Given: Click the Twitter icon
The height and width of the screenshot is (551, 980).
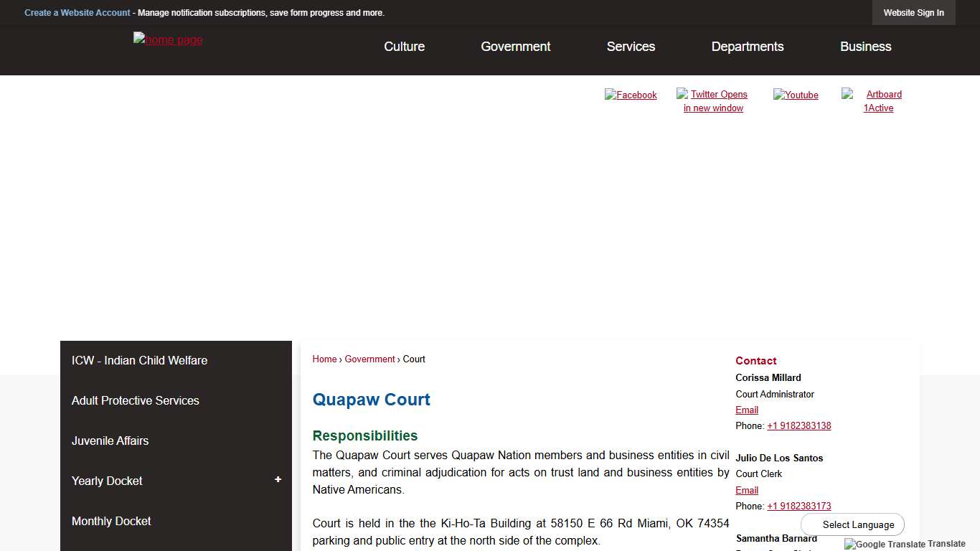Looking at the screenshot, I should point(712,100).
